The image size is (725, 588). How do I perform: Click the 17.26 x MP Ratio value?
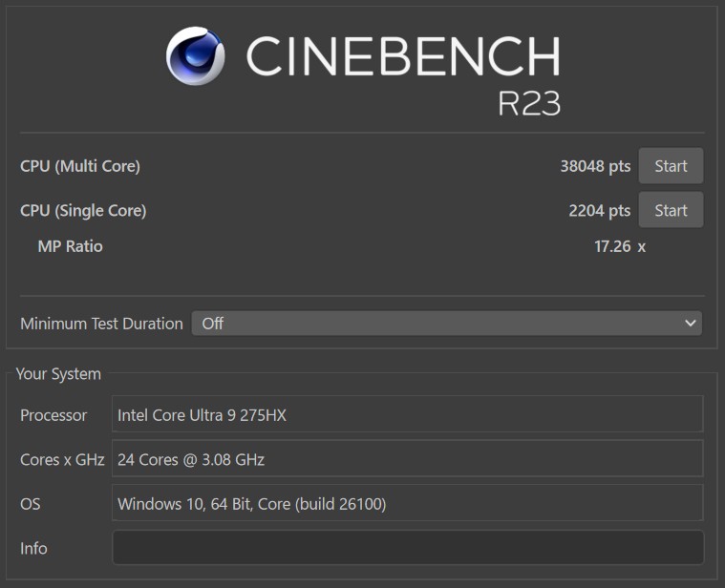(620, 246)
